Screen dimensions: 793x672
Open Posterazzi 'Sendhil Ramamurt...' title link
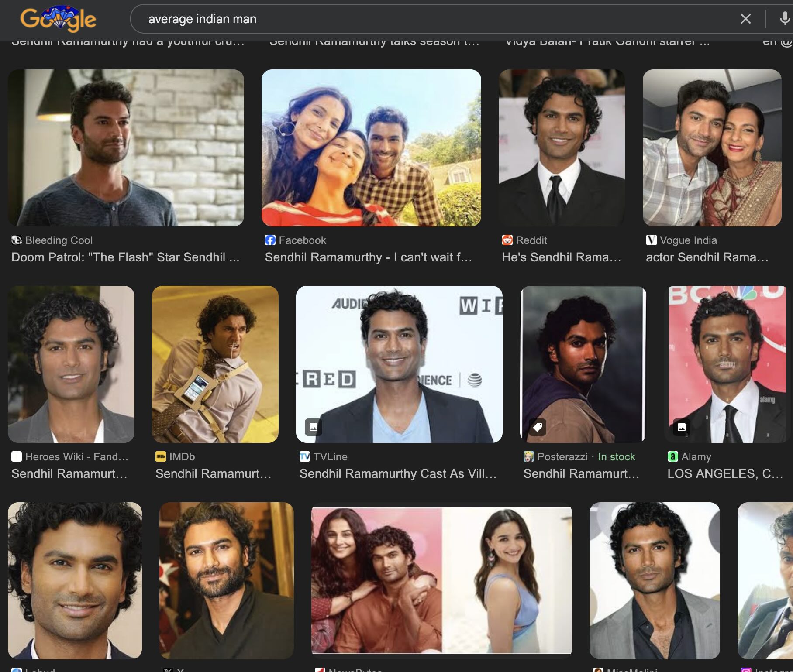click(x=582, y=473)
